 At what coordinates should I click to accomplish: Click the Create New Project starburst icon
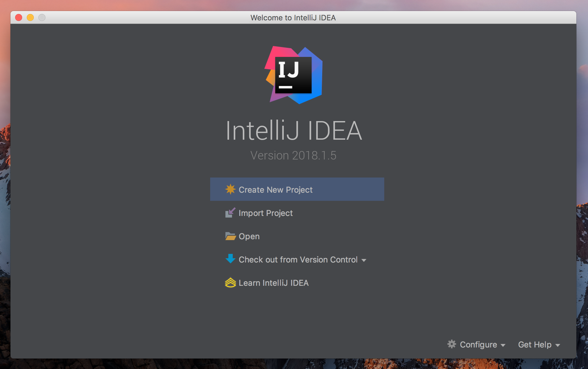[230, 189]
